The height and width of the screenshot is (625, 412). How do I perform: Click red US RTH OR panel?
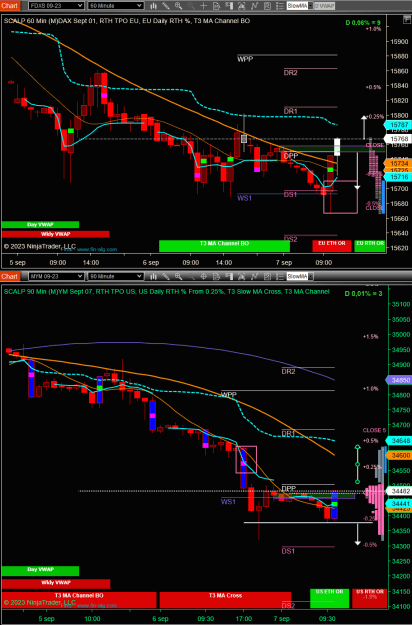[x=369, y=598]
